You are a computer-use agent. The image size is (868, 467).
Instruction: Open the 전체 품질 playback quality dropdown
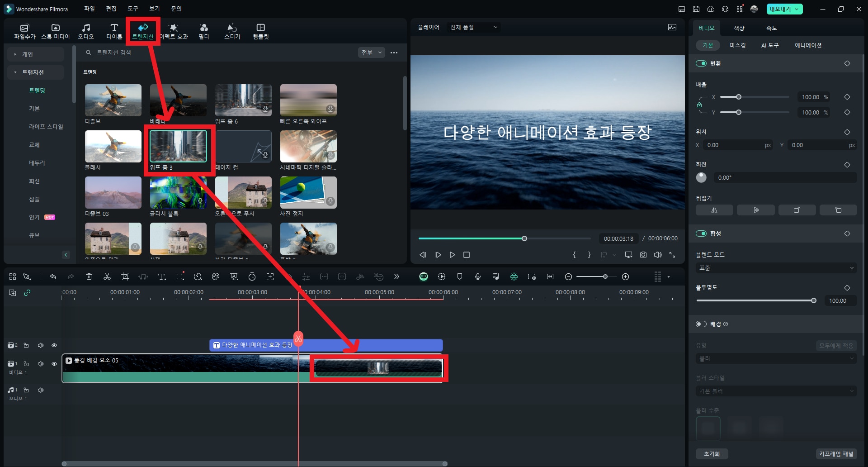(x=474, y=27)
